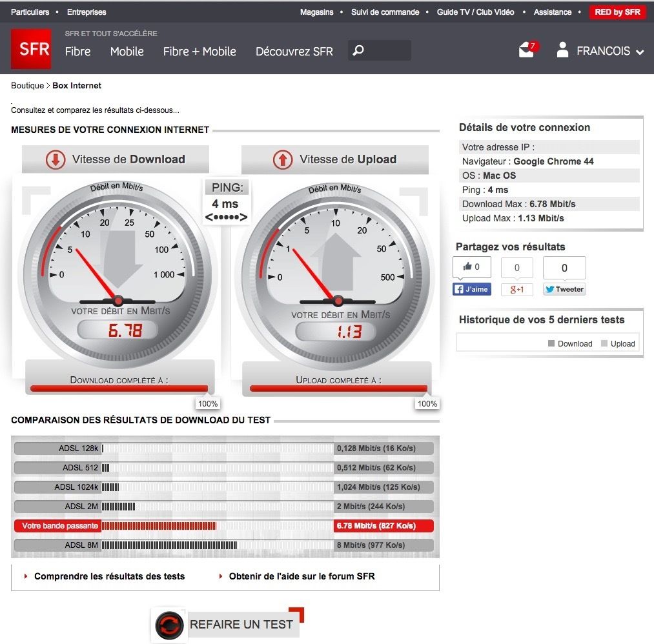Click the Upload complété progress bar
The image size is (654, 644).
(338, 388)
